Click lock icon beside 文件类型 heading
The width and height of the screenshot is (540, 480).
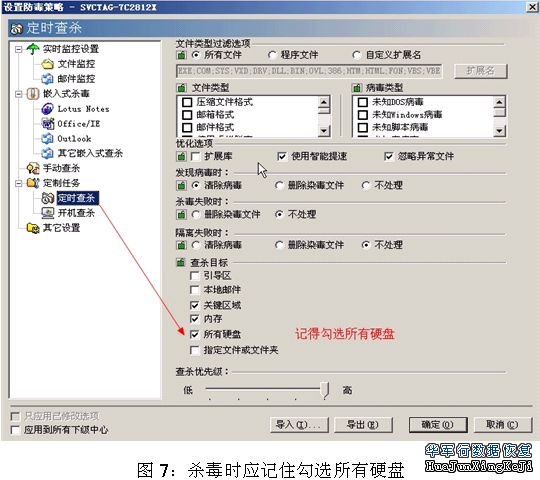pos(181,87)
